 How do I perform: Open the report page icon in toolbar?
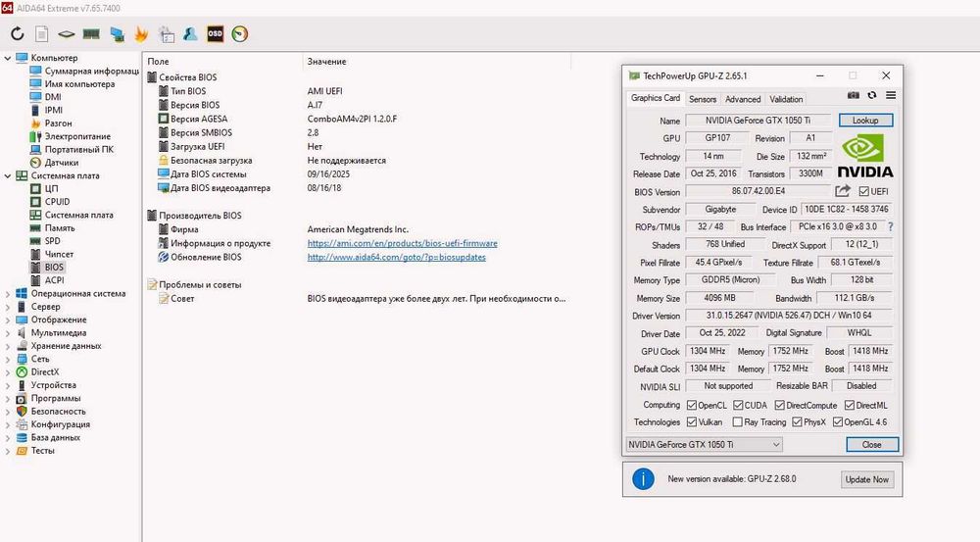point(42,33)
